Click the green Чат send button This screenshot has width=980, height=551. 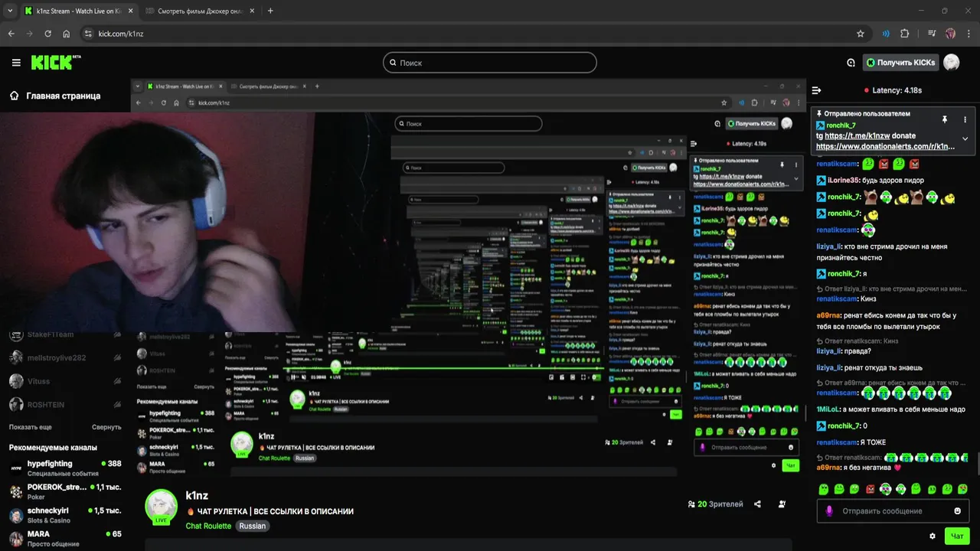point(957,536)
